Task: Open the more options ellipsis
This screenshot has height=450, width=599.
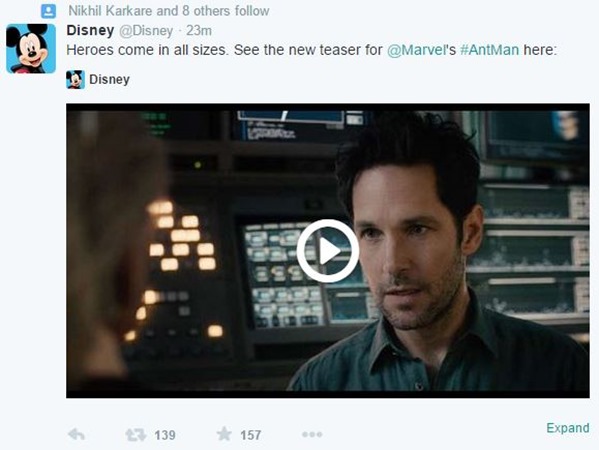Action: click(312, 434)
